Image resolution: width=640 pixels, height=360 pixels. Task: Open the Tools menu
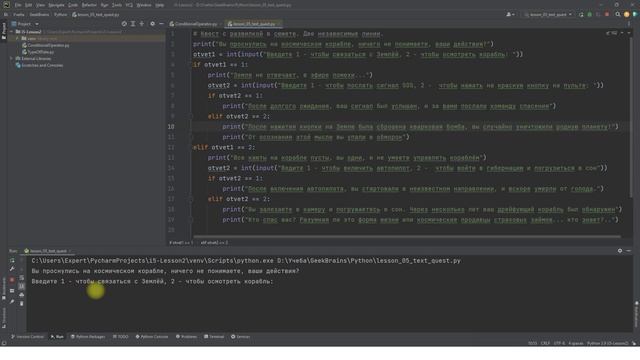tap(117, 5)
